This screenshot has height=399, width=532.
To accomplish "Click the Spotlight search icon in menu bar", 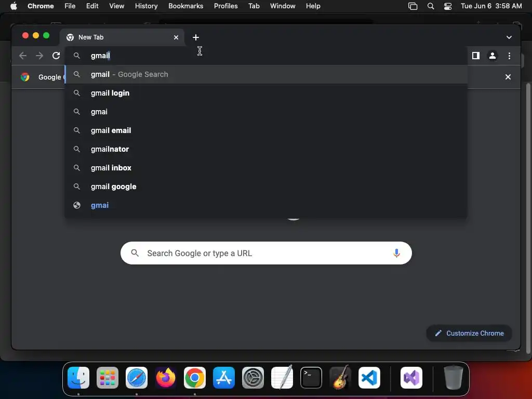I will (x=431, y=6).
